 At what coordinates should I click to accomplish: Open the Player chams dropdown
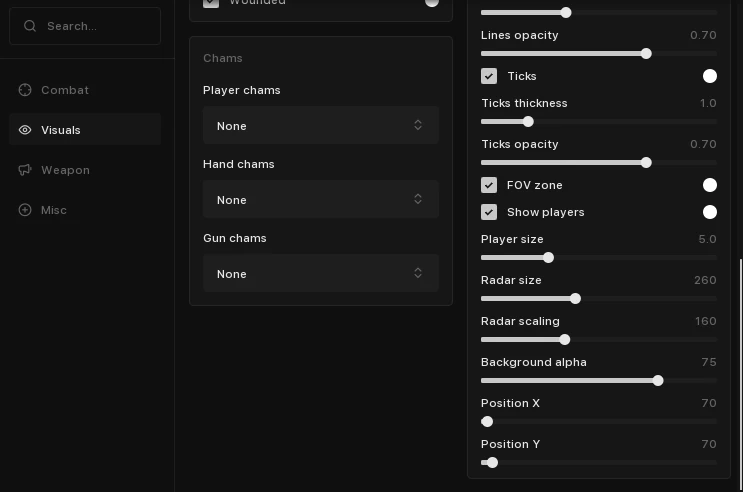click(x=321, y=125)
